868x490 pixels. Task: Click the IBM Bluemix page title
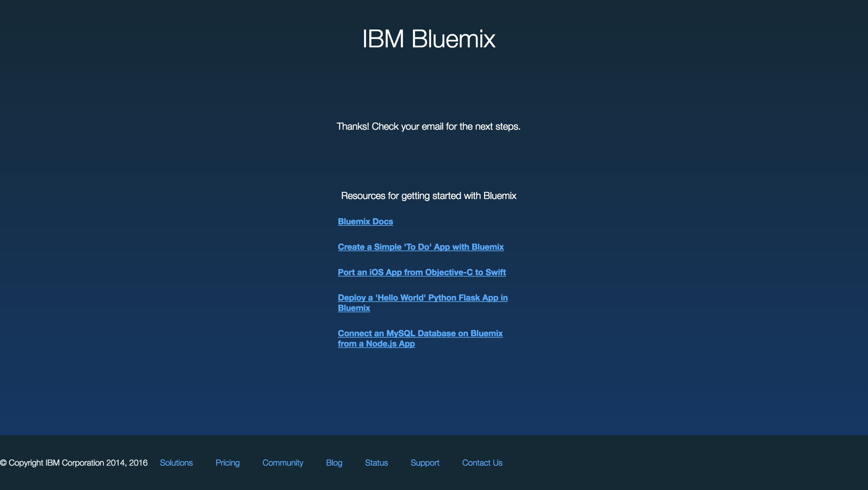(x=429, y=39)
